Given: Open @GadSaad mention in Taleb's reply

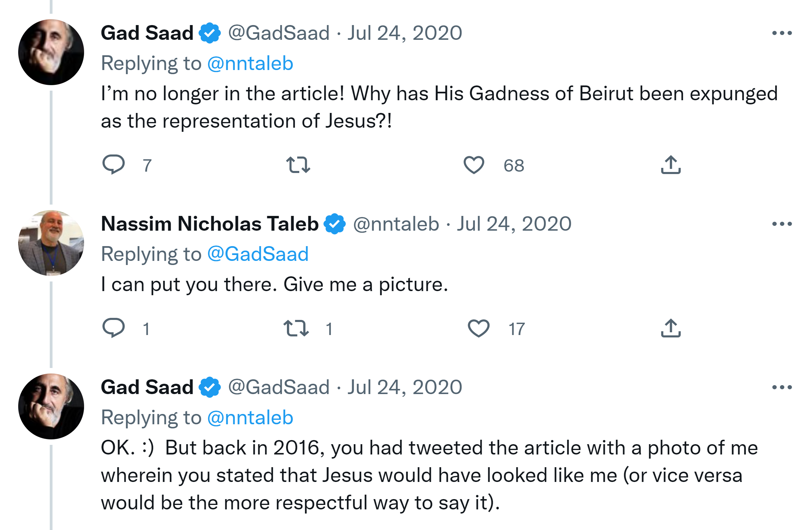Looking at the screenshot, I should coord(258,254).
